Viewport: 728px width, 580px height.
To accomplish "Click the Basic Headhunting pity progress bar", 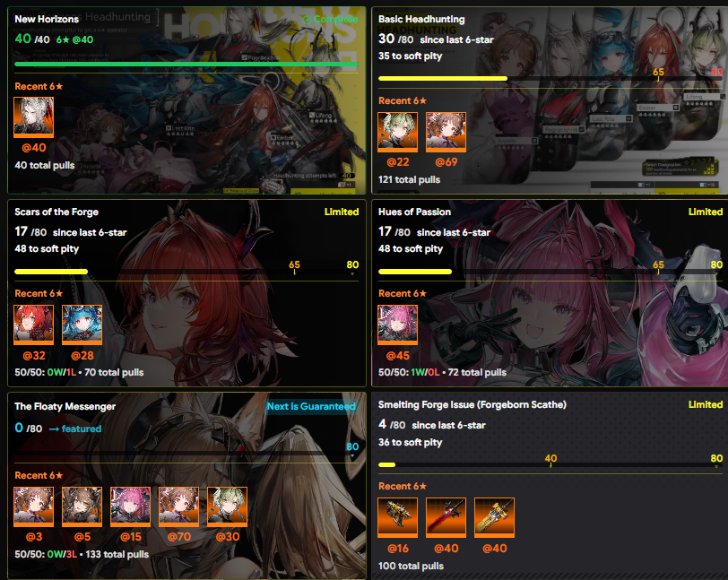I will tap(550, 79).
